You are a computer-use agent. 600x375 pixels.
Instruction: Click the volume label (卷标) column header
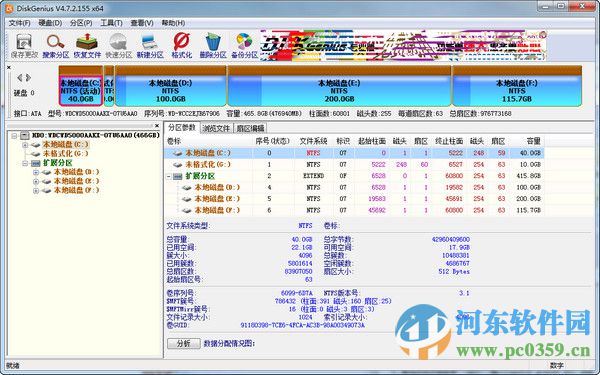174,141
